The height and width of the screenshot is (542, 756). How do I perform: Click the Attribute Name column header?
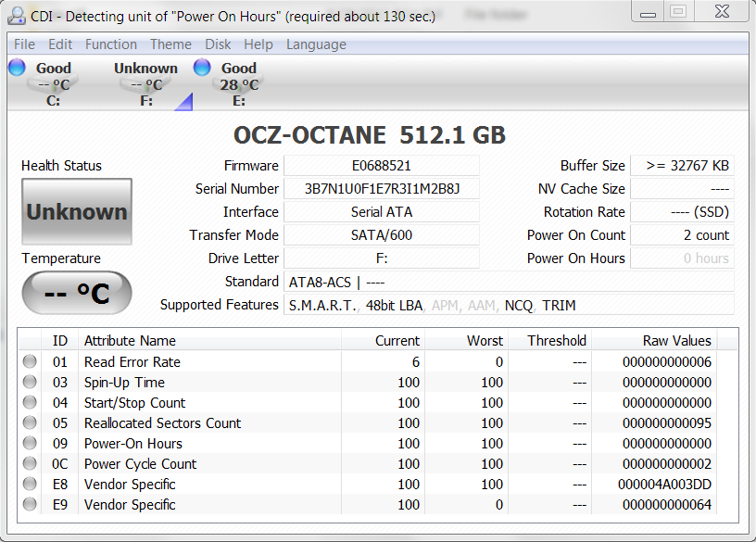(130, 341)
